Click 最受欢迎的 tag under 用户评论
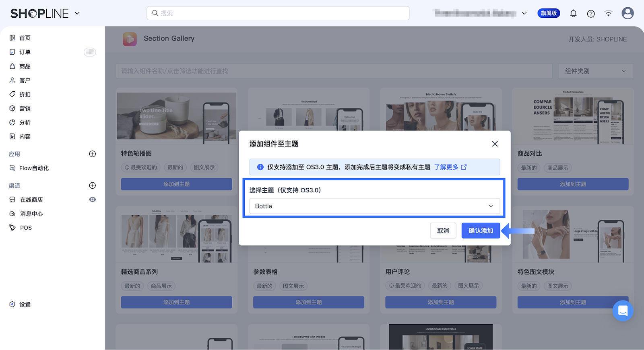 pyautogui.click(x=405, y=286)
